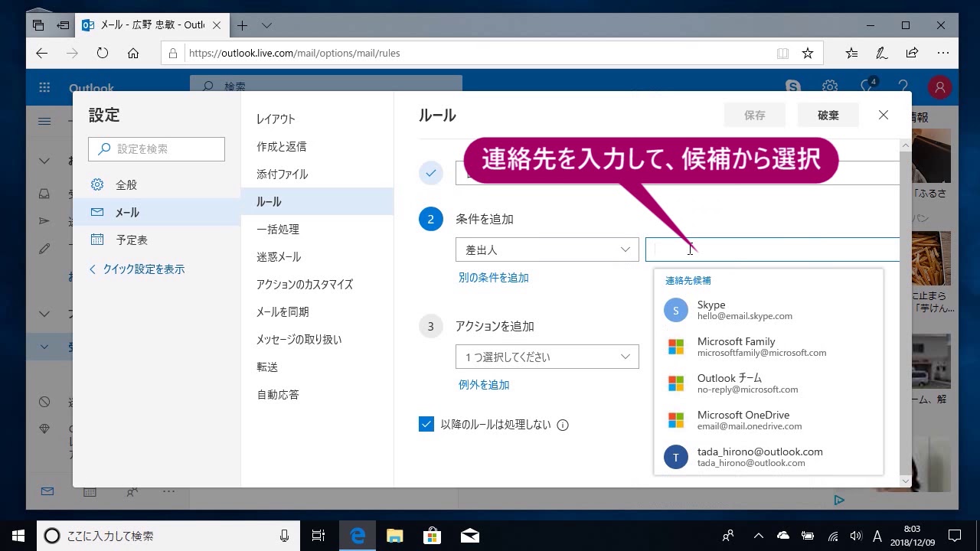Show hidden system tray icons chevron
The width and height of the screenshot is (980, 551).
coord(759,536)
